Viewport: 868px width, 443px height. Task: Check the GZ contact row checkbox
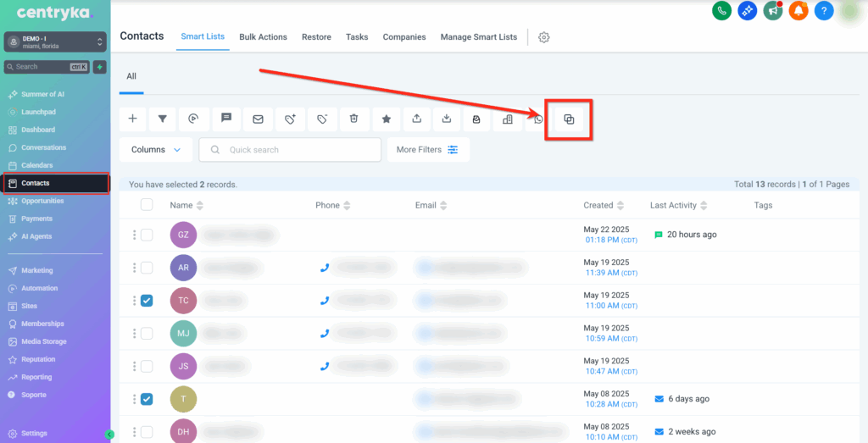147,235
